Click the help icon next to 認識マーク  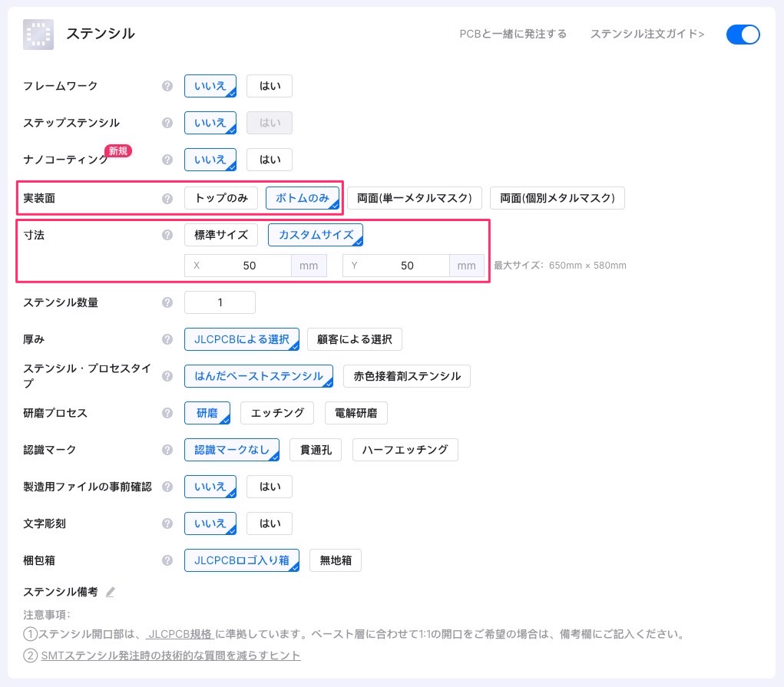point(167,450)
